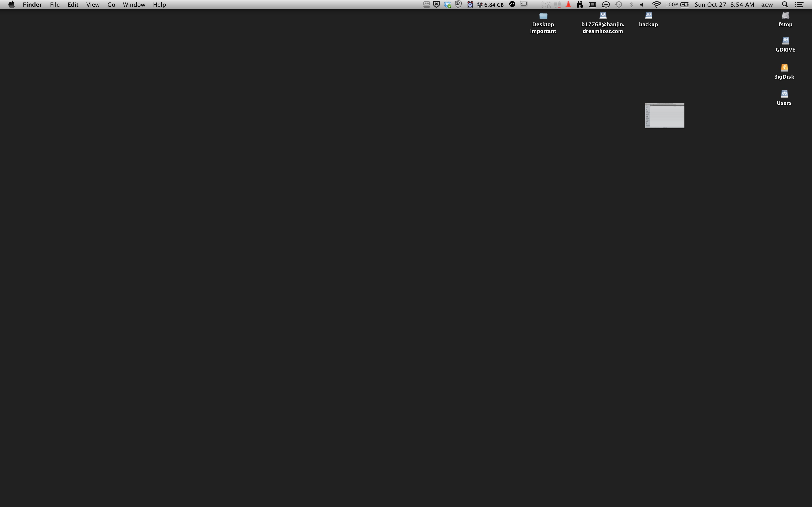This screenshot has height=507, width=812.
Task: Open the Wi-Fi status menu
Action: [656, 4]
